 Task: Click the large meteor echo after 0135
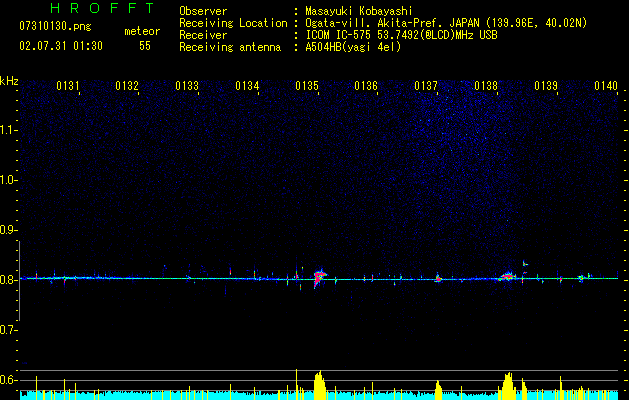(x=320, y=277)
